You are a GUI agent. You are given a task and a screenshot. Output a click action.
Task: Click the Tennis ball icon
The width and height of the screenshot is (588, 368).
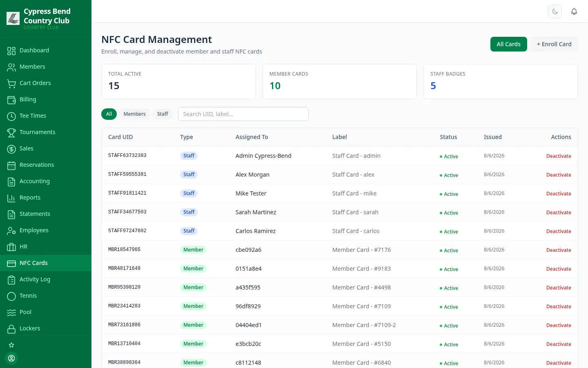11,296
